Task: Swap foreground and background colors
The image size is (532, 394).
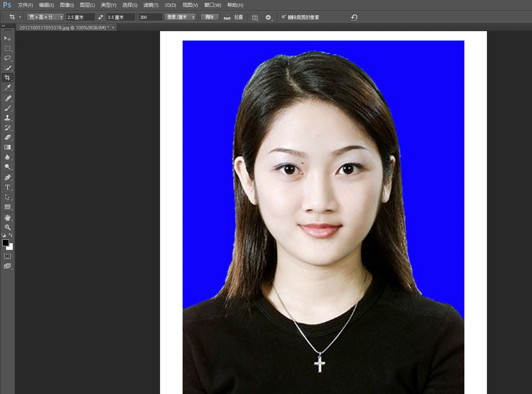Action: coord(11,235)
